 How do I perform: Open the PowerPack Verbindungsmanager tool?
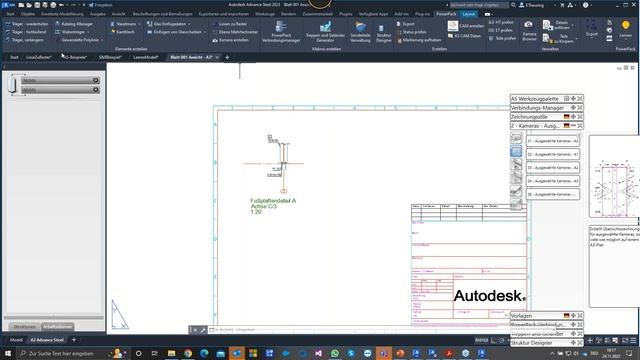coord(281,31)
